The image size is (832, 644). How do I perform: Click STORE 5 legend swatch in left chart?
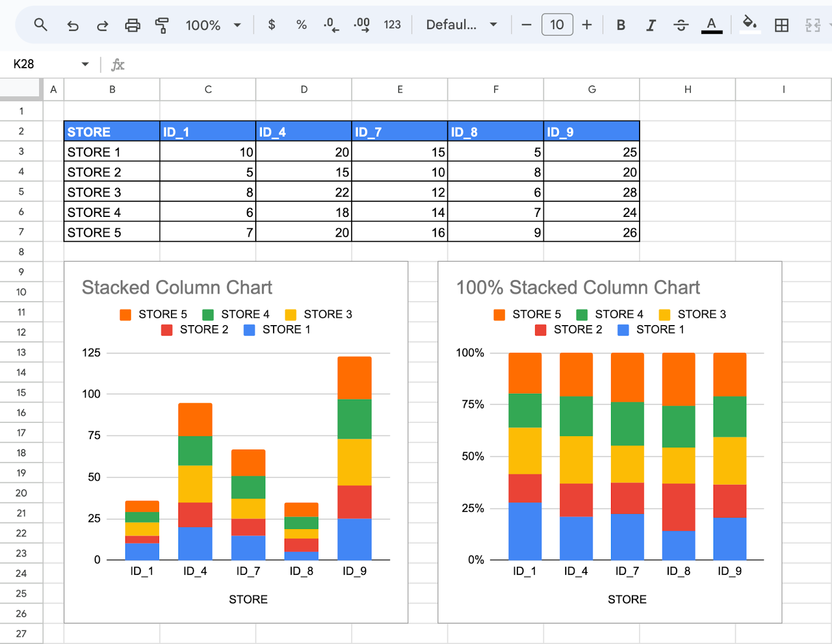point(125,315)
